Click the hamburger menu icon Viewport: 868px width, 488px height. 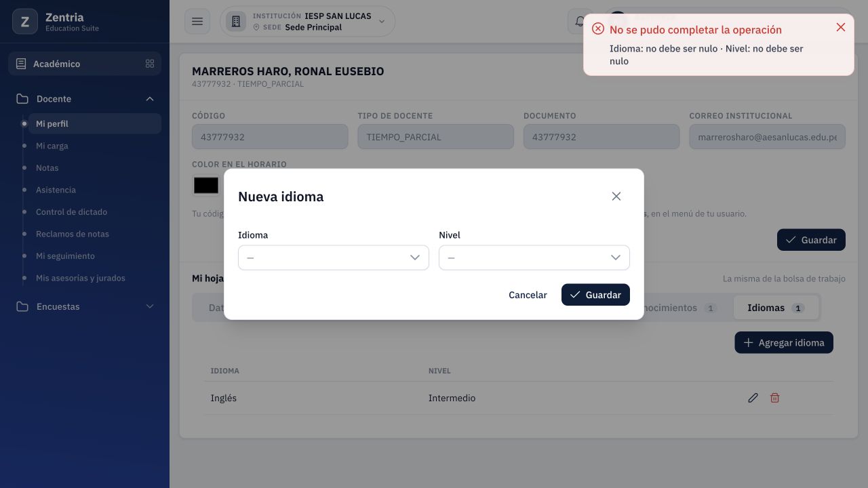tap(197, 22)
